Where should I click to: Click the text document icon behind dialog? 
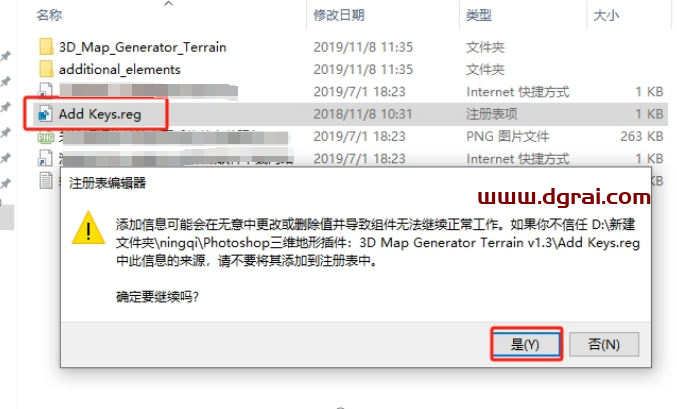click(x=46, y=181)
